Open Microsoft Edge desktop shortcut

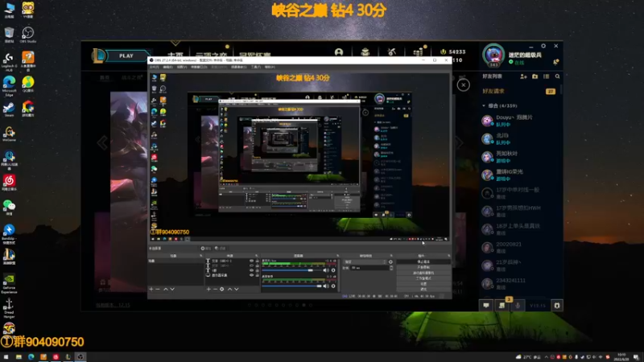tap(9, 86)
